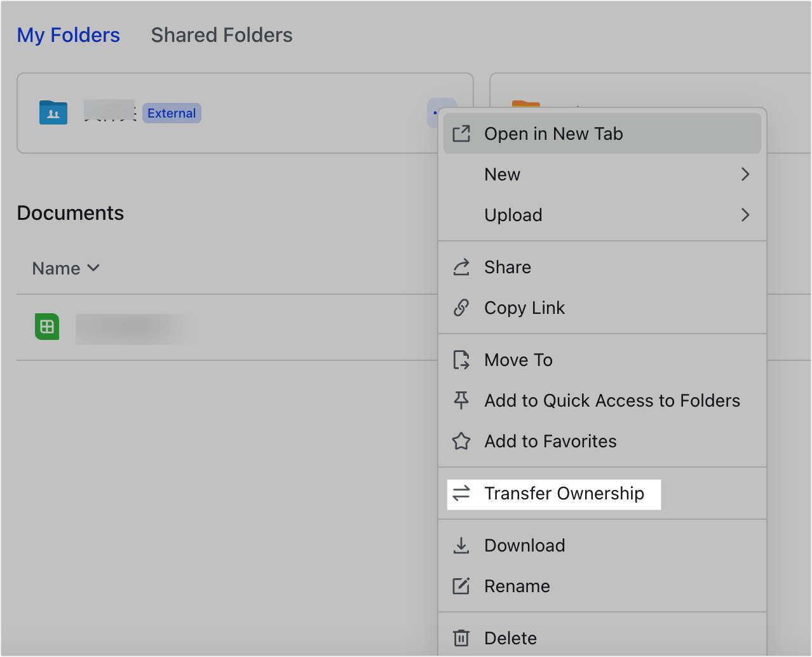Choose Transfer Ownership from the menu
This screenshot has width=812, height=657.
click(x=567, y=493)
